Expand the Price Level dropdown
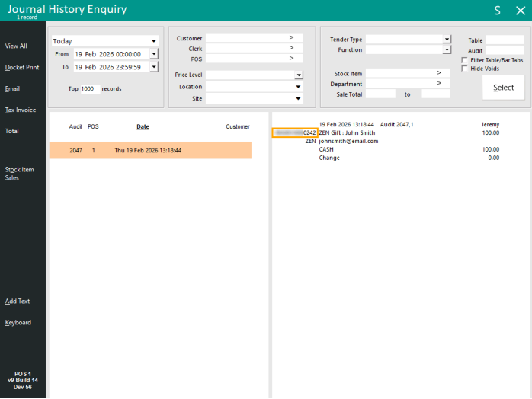 pyautogui.click(x=299, y=75)
